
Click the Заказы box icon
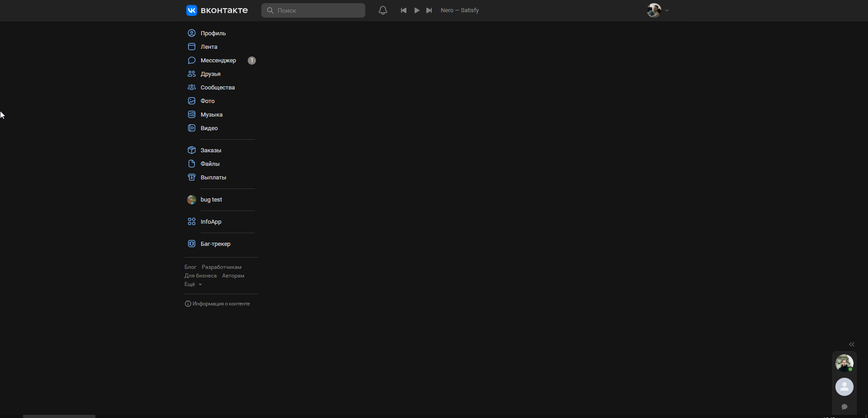point(192,150)
